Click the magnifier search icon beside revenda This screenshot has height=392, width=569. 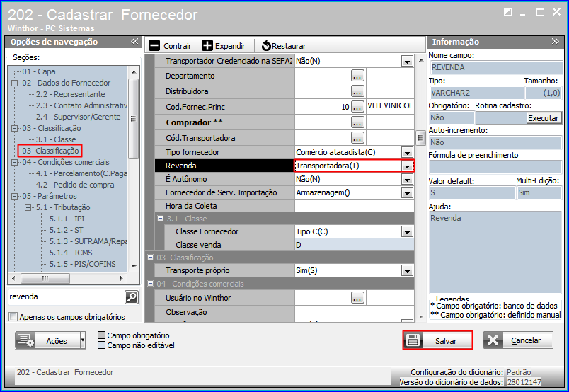(x=132, y=297)
